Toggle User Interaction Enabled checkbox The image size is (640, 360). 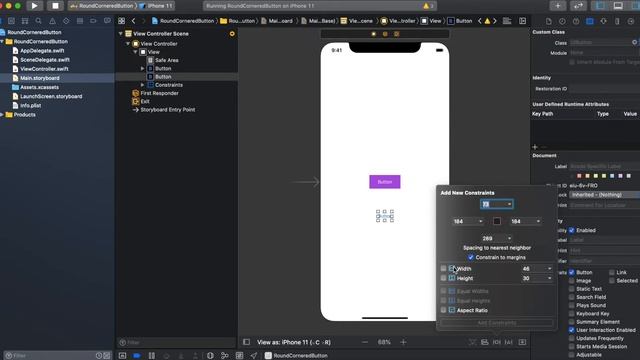tap(571, 330)
